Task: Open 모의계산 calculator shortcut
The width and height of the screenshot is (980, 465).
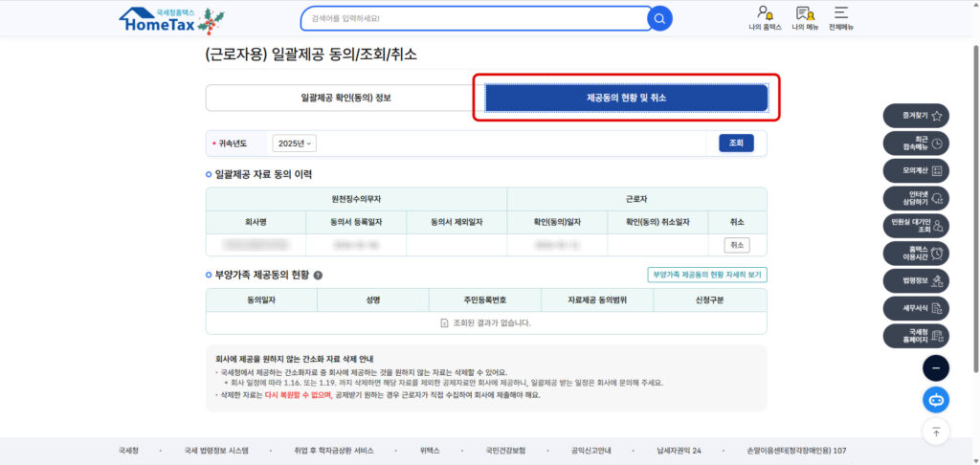Action: (915, 171)
